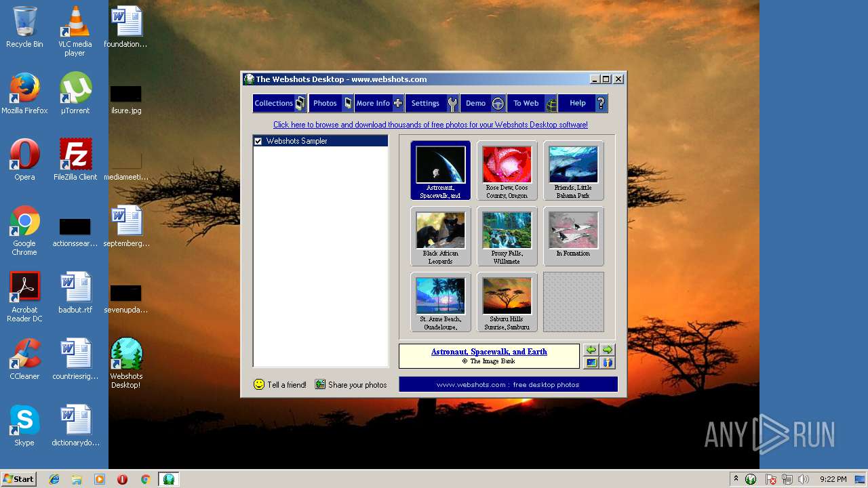Show hidden system tray icons

click(736, 479)
